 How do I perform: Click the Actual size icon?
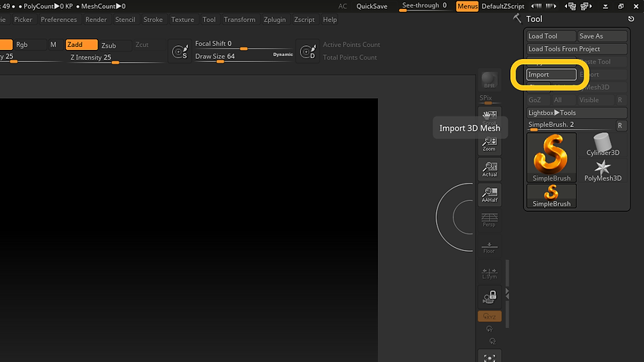[x=489, y=169]
